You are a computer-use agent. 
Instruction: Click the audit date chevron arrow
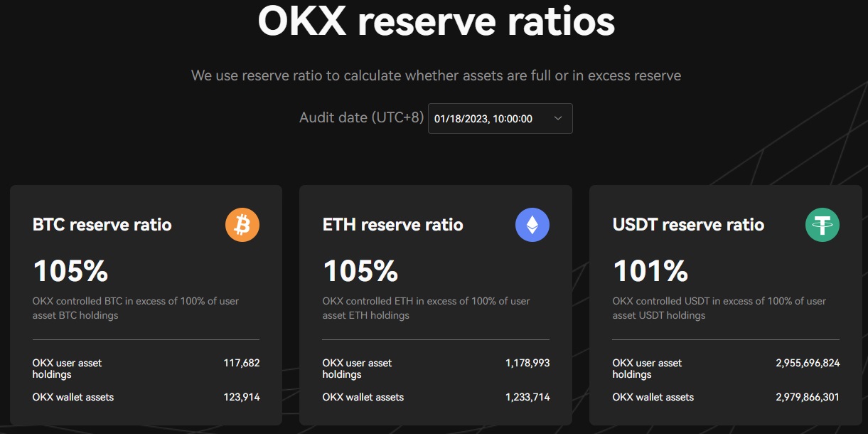pyautogui.click(x=558, y=118)
